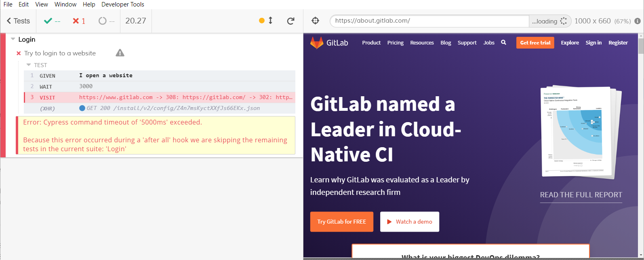This screenshot has width=644, height=260.
Task: Click the warning triangle icon
Action: click(120, 53)
